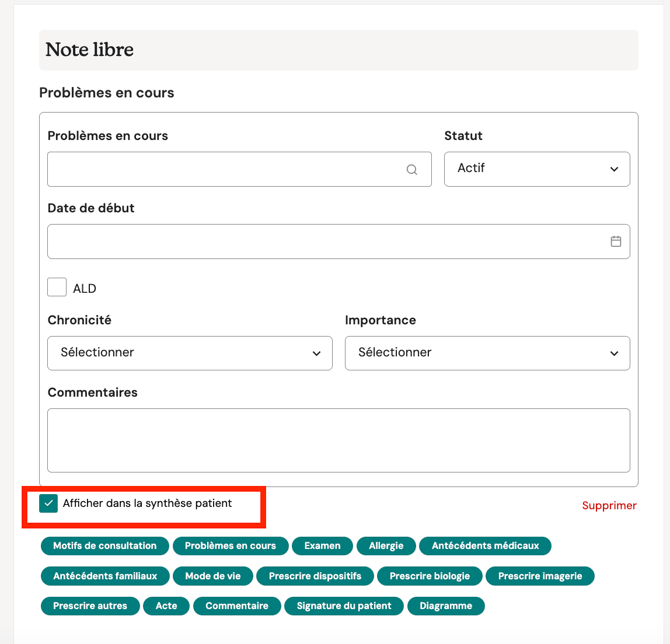Screen dimensions: 670x644
Task: Add a Motifs de consultation section
Action: click(x=105, y=546)
